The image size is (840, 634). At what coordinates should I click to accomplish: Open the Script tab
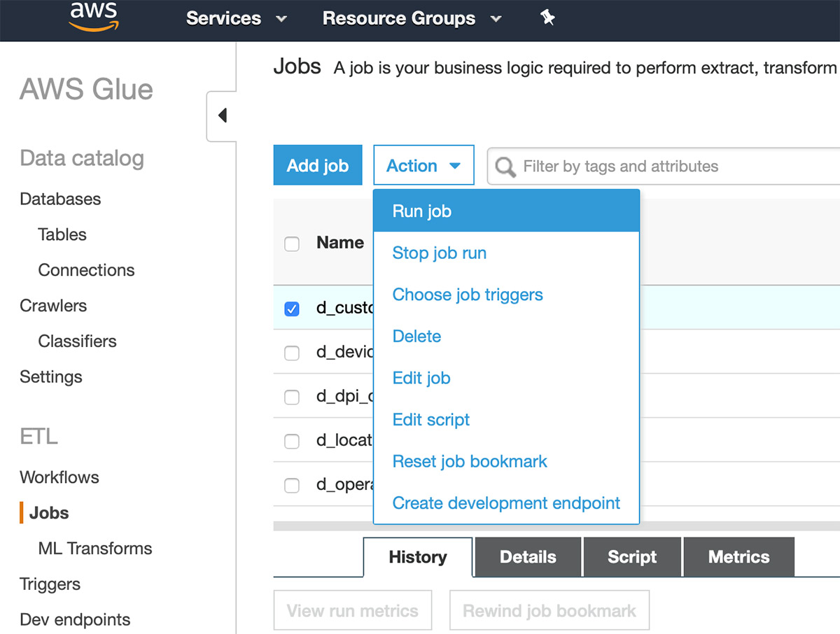tap(632, 557)
